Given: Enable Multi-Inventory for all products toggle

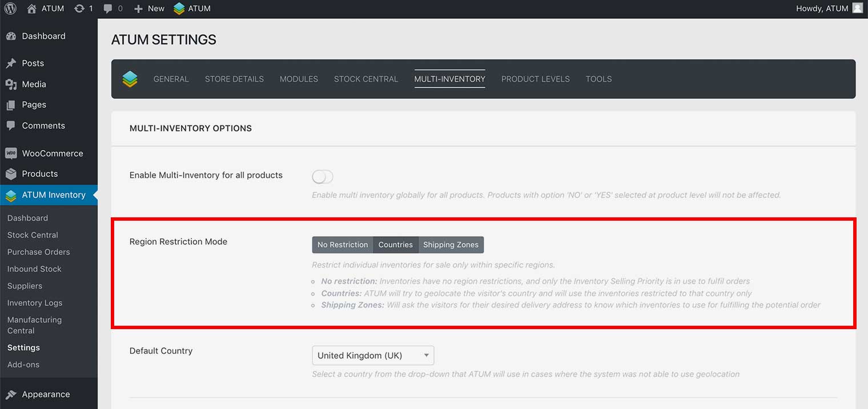Looking at the screenshot, I should 323,177.
